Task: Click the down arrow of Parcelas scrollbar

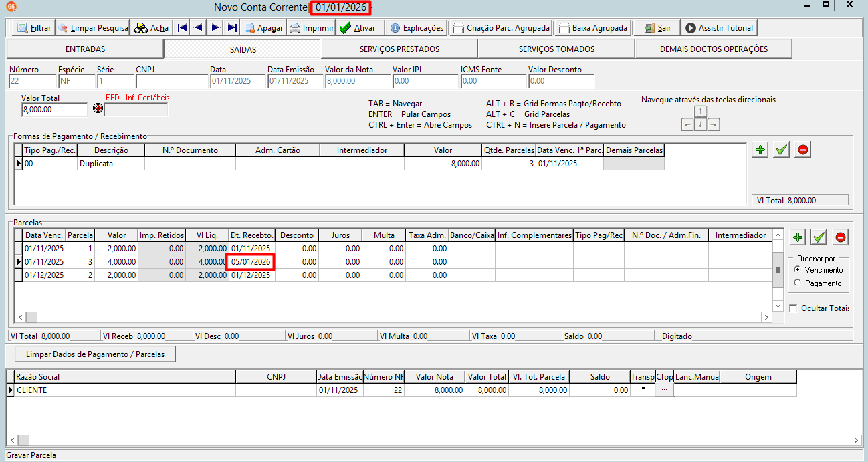Action: [778, 306]
